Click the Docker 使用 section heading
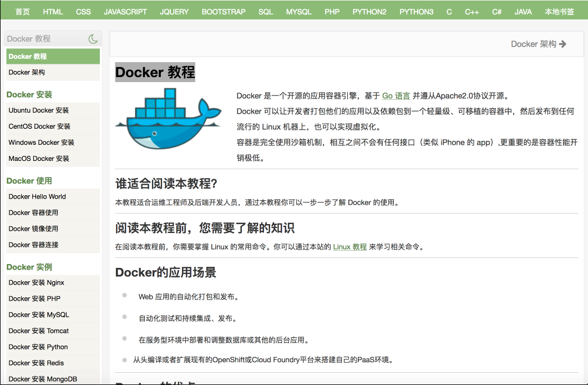This screenshot has width=588, height=385. point(29,181)
